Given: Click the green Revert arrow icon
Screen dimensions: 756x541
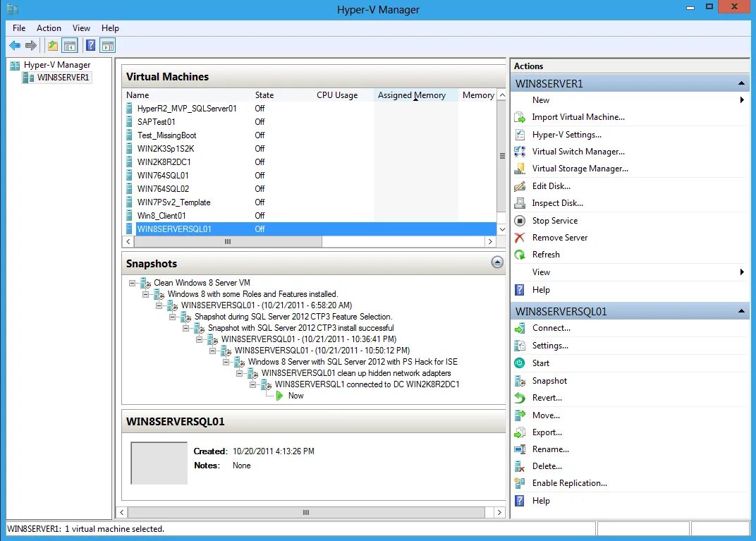Looking at the screenshot, I should (520, 398).
